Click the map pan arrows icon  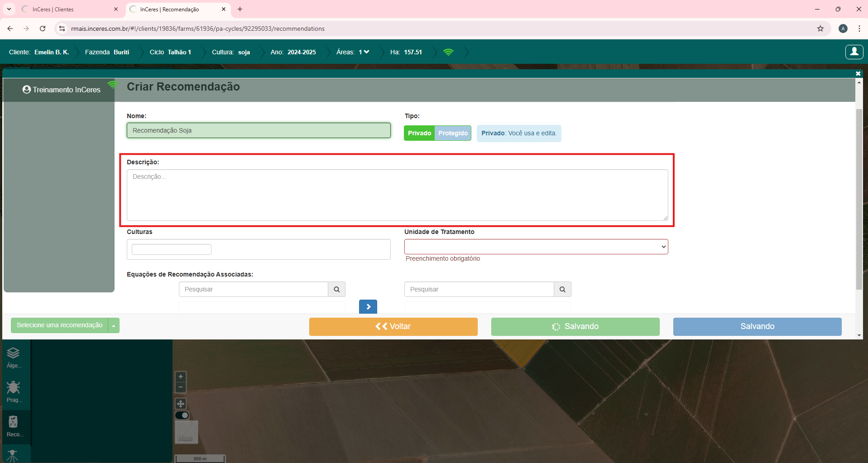click(181, 403)
